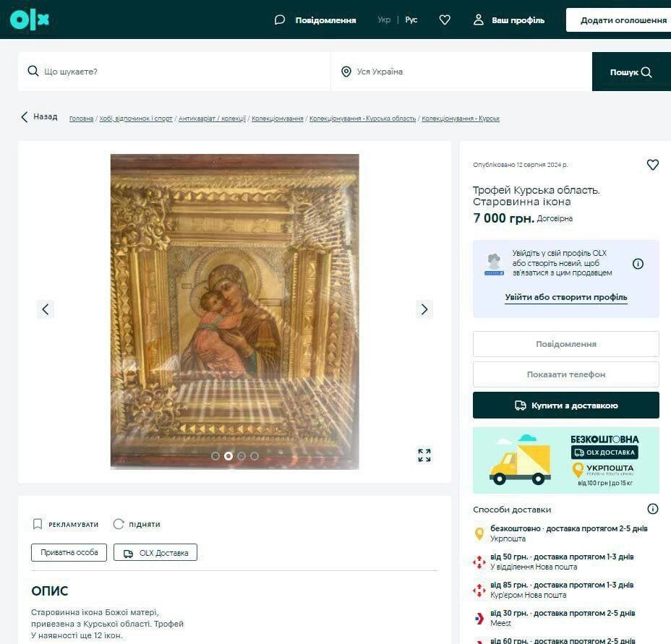Click the Укрпошта delivery pin icon
Viewport: 671px width, 644px height.
[479, 533]
